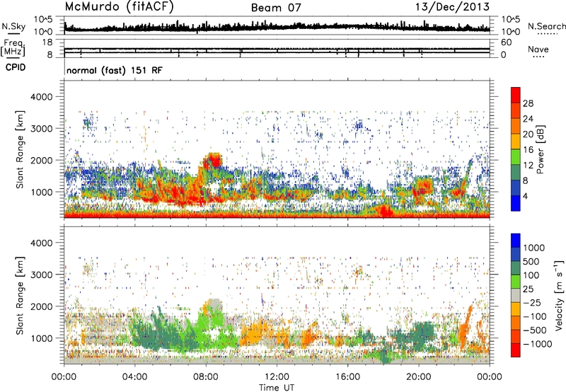Screen dimensions: 566x392
Task: Click the "normal (fast) 151 RF" text
Action: coord(115,70)
